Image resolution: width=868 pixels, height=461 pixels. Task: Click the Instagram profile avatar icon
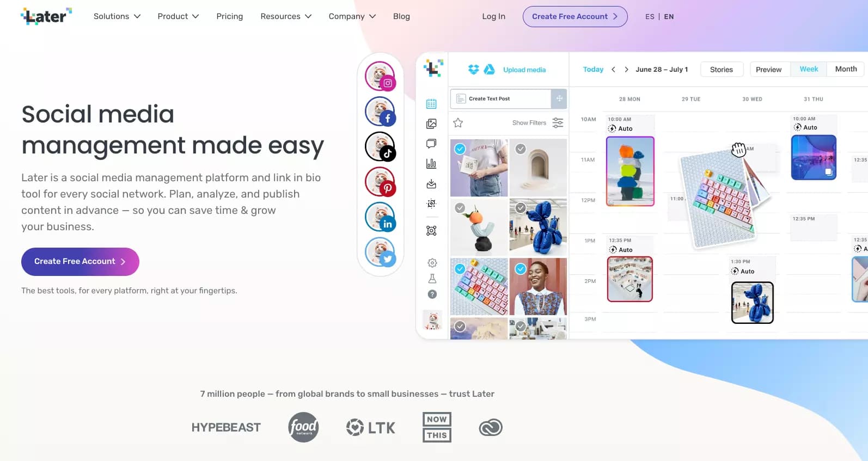[380, 76]
